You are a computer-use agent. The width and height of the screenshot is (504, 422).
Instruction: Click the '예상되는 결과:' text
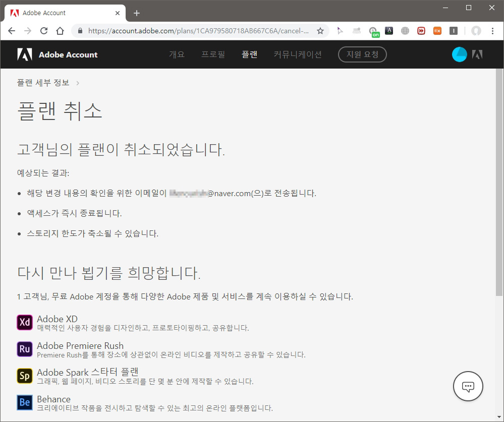point(43,173)
